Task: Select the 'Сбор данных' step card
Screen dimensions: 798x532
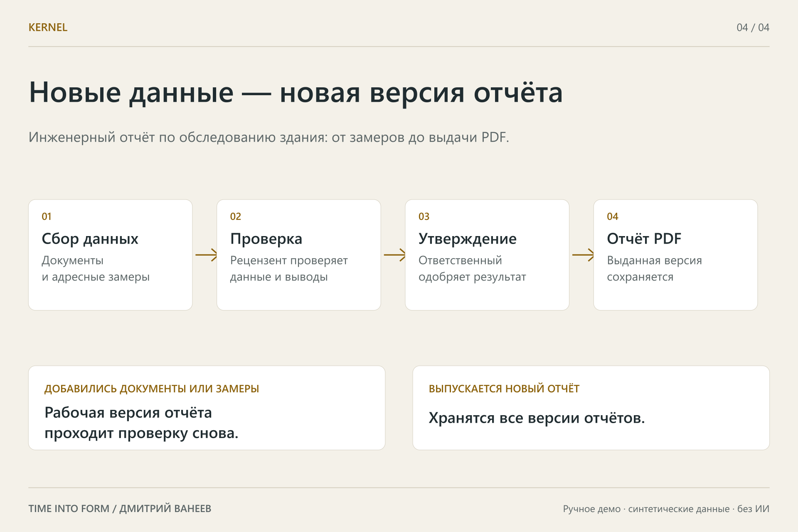Action: [x=110, y=255]
